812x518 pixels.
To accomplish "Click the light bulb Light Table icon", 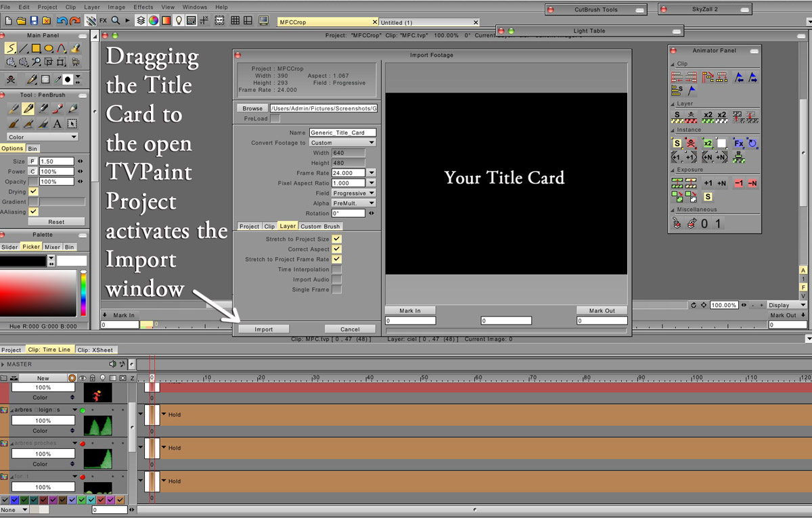I will (x=179, y=21).
